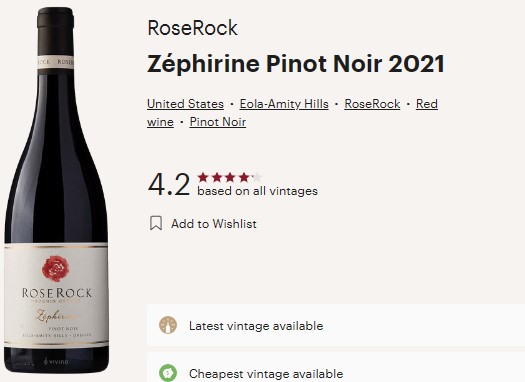This screenshot has width=525, height=382.
Task: Select the Cheapest vintage available row
Action: (x=336, y=367)
